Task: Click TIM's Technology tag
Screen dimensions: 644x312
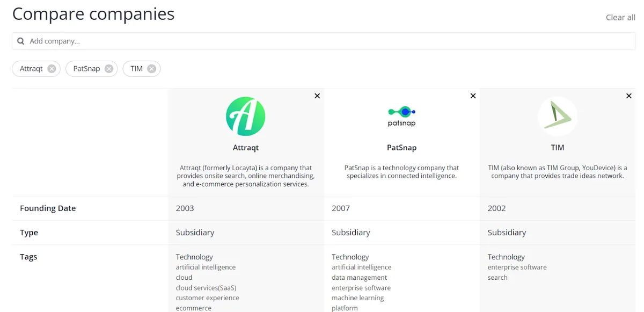Action: tap(506, 257)
